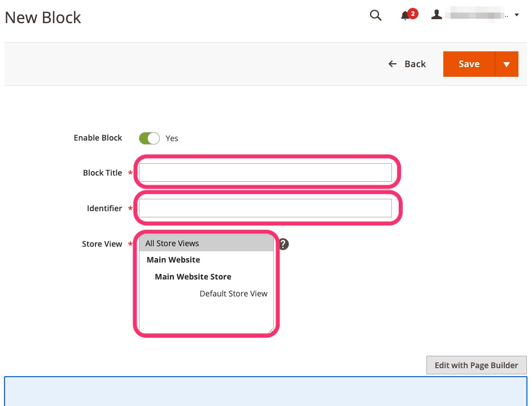
Task: Click the back arrow icon next to Back
Action: tap(393, 64)
